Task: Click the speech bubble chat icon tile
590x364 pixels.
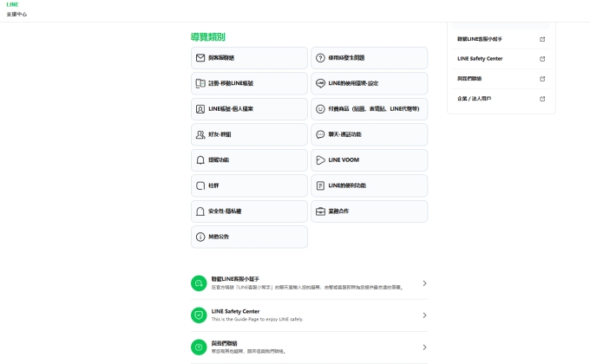Action: [x=320, y=135]
